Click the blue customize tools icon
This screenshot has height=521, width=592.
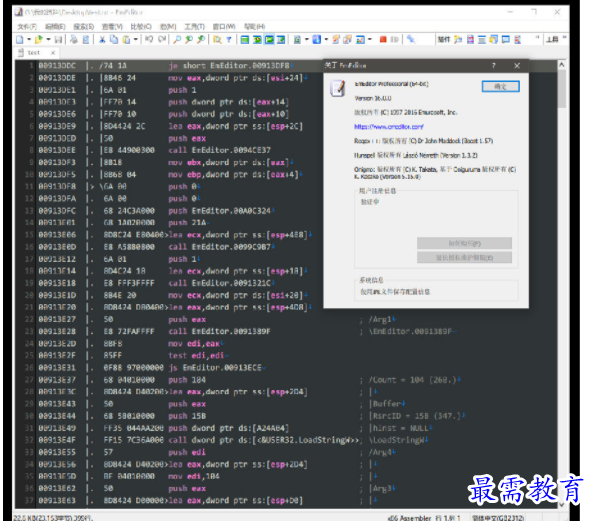tap(411, 39)
